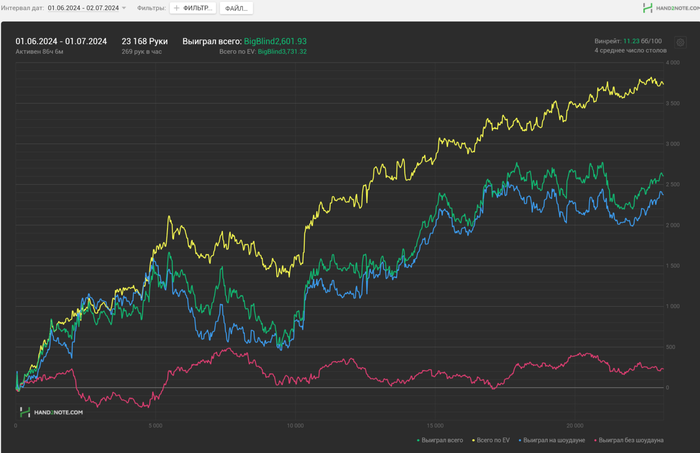700x453 pixels.
Task: Click the Интервал дат label
Action: pyautogui.click(x=22, y=8)
